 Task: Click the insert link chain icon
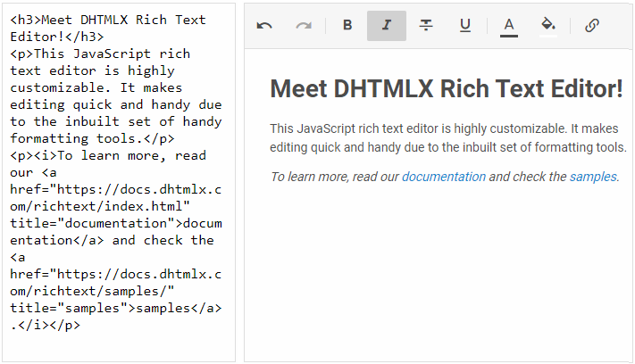(591, 26)
